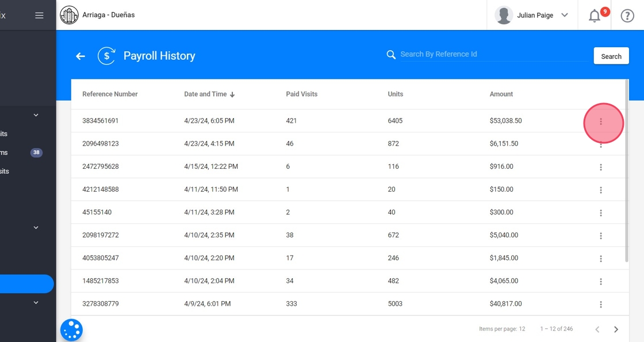Click the back arrow beside Payroll History

(x=80, y=56)
